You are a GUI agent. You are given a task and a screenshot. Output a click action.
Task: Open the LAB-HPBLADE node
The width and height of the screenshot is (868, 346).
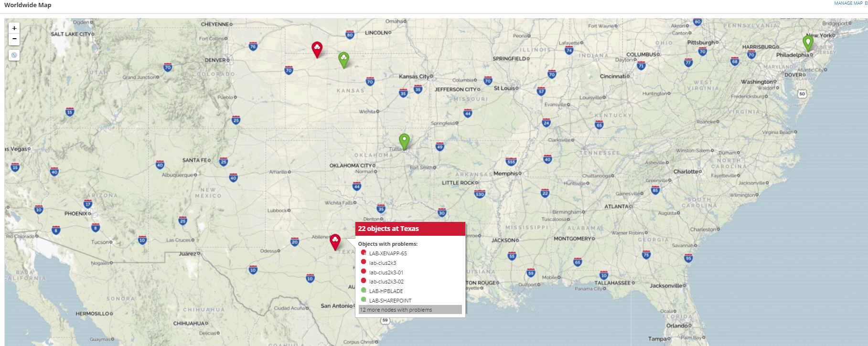(386, 291)
